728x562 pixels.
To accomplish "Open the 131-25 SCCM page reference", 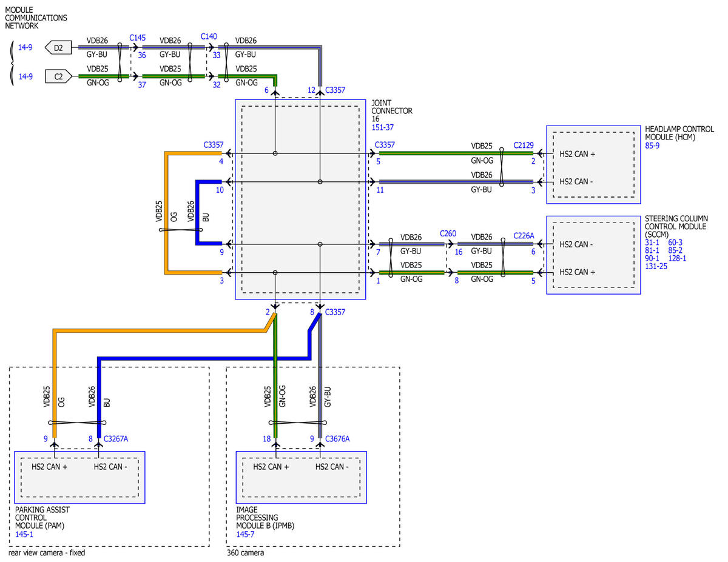I will pyautogui.click(x=656, y=266).
